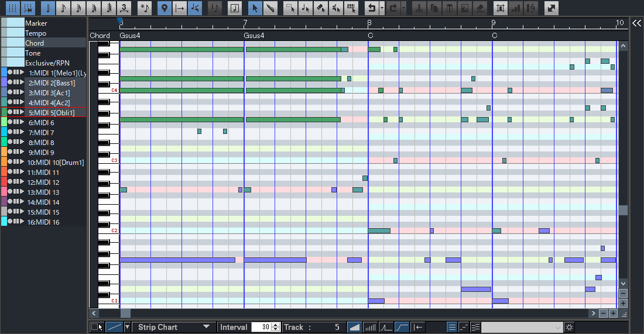Click color swatch of track 9:MIDI 9
Image resolution: width=644 pixels, height=334 pixels.
pos(4,152)
